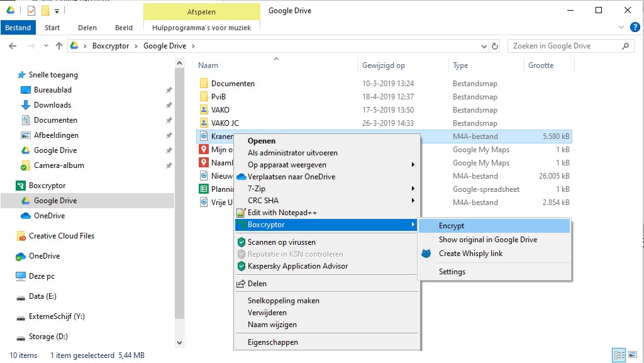Click the up arrow navigation icon
Viewport: 644px width, 363px height.
pos(59,46)
